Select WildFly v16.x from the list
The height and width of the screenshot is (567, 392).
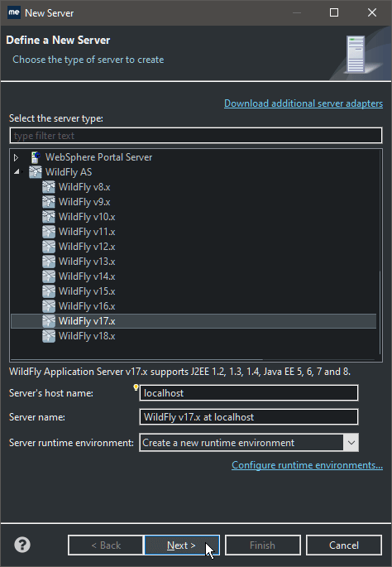[87, 306]
